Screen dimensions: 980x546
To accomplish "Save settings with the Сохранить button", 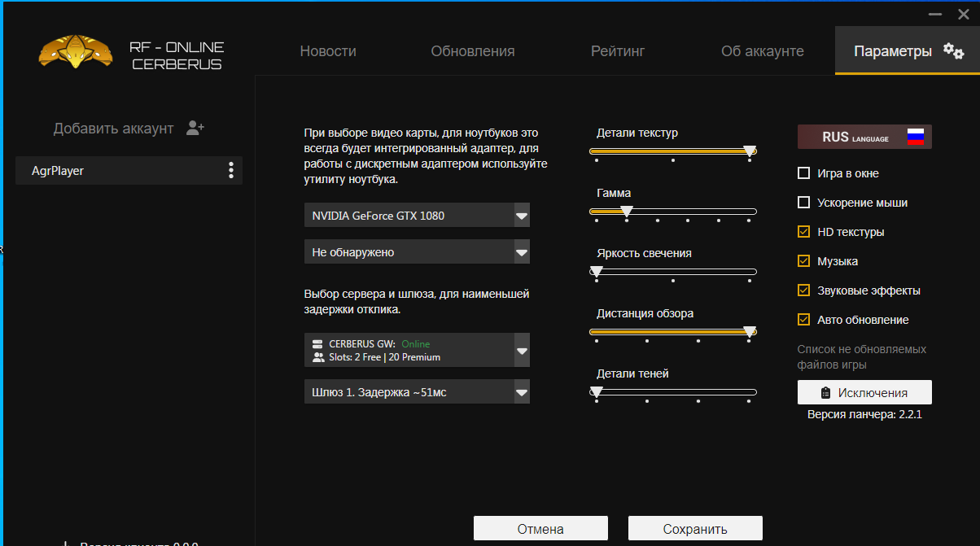I will (x=695, y=529).
